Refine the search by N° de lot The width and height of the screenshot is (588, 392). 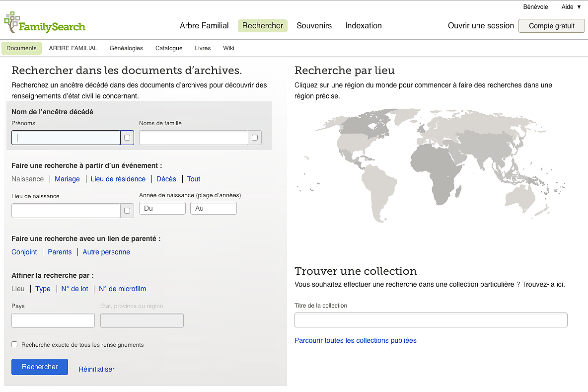click(74, 289)
